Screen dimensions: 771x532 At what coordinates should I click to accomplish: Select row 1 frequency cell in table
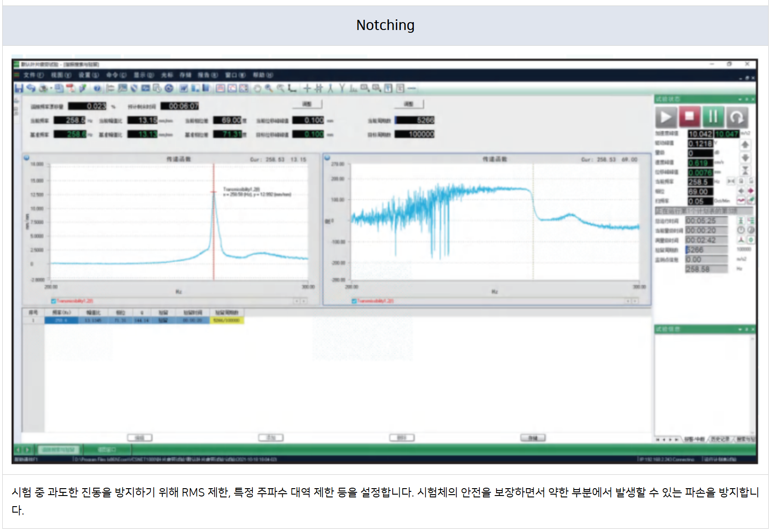[x=61, y=320]
